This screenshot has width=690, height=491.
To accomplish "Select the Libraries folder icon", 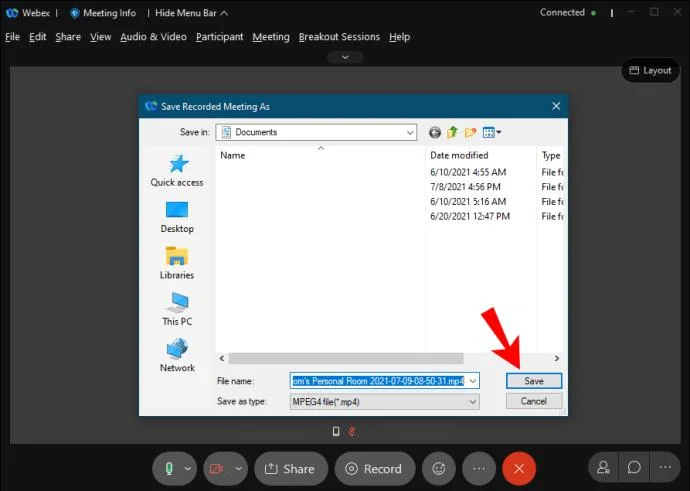I will tap(177, 256).
